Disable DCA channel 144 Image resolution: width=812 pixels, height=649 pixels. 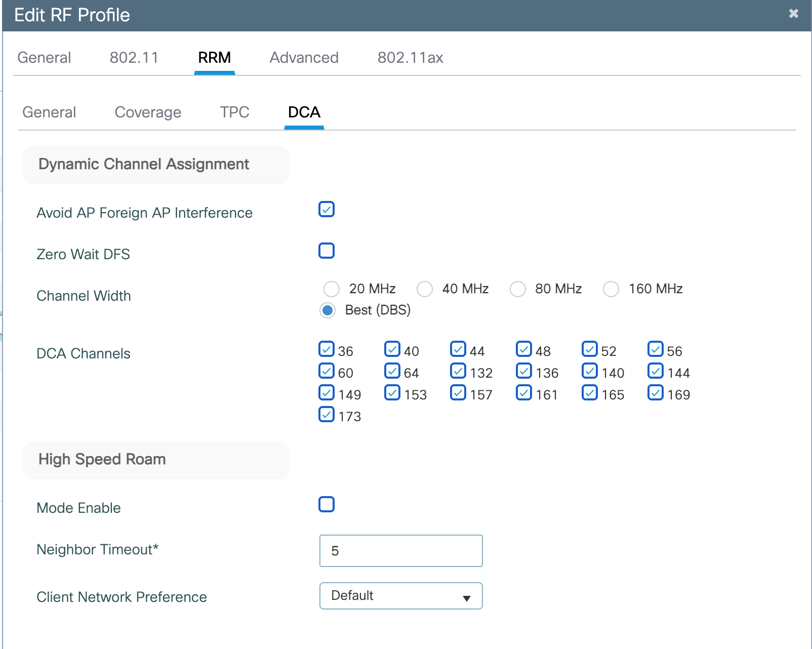point(656,371)
